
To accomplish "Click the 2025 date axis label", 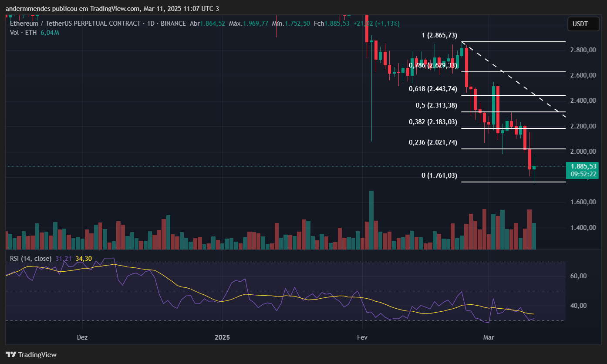I will pos(222,337).
